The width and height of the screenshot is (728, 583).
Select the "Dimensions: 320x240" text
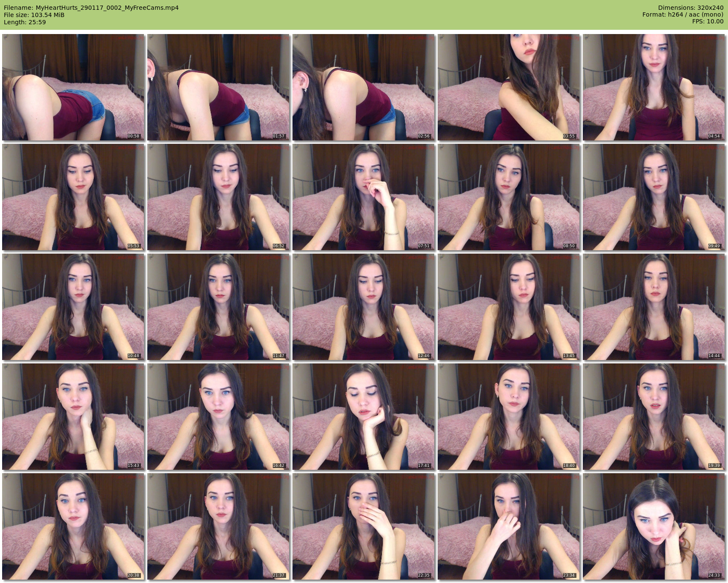pyautogui.click(x=691, y=8)
